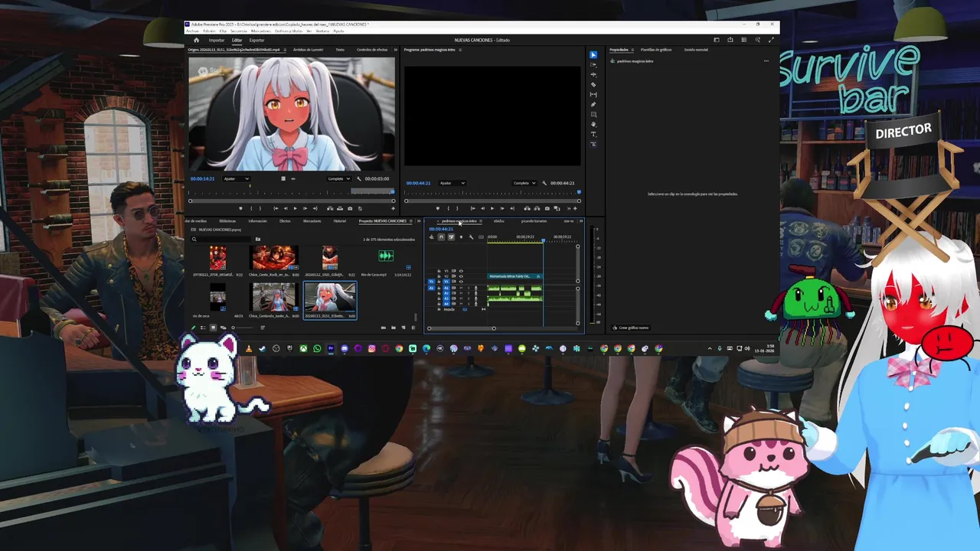This screenshot has width=980, height=551.
Task: Select the Type tool
Action: [593, 134]
